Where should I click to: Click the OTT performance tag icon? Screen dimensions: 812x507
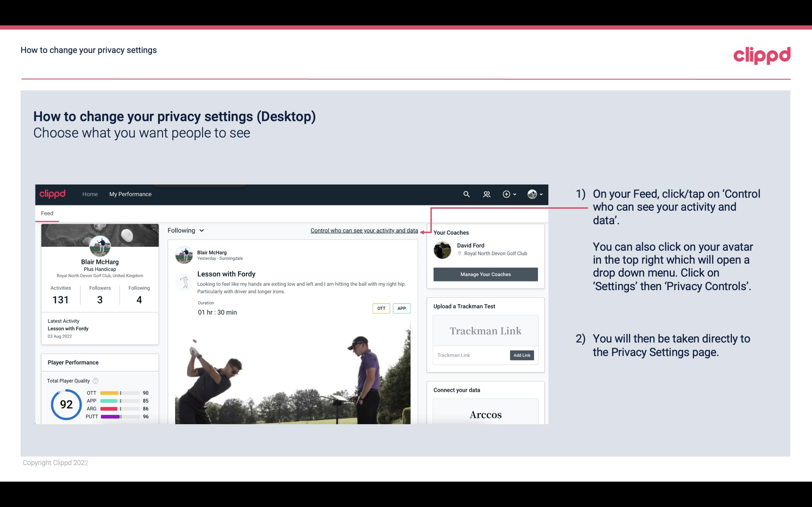click(381, 308)
